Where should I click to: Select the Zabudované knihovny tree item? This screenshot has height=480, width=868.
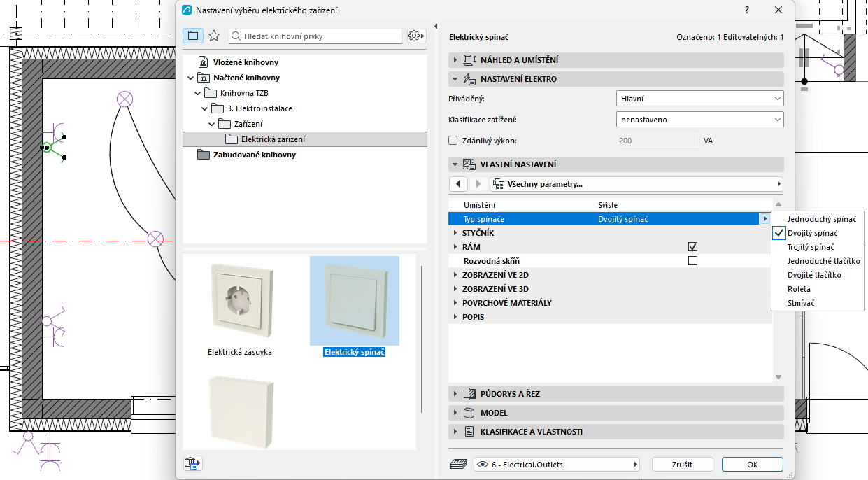[255, 155]
